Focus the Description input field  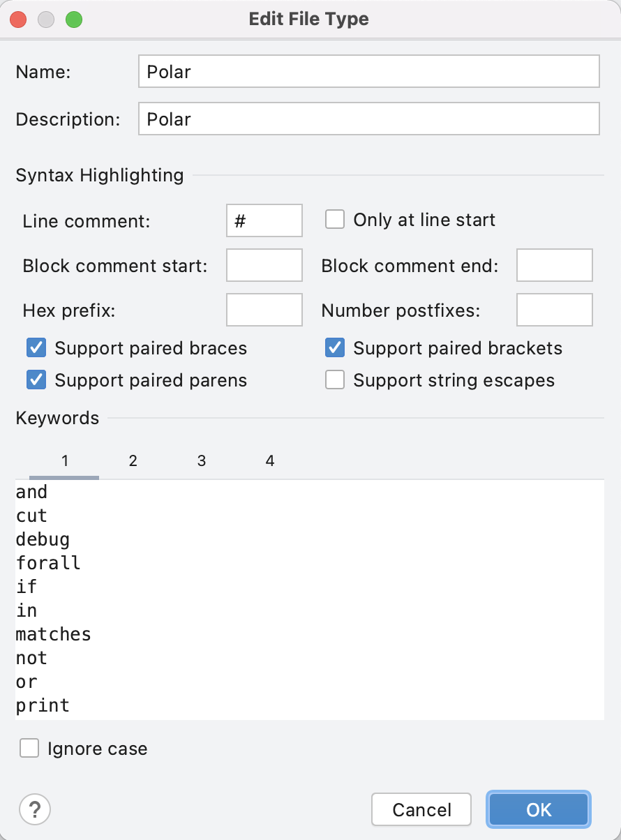click(368, 119)
